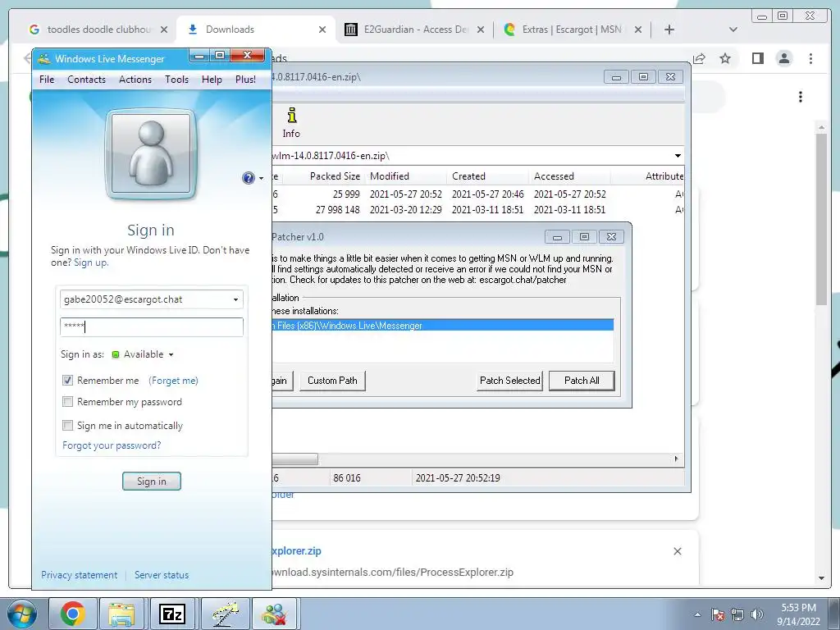Click the Info icon in 7-Zip toolbar
The height and width of the screenshot is (630, 840).
[x=291, y=122]
